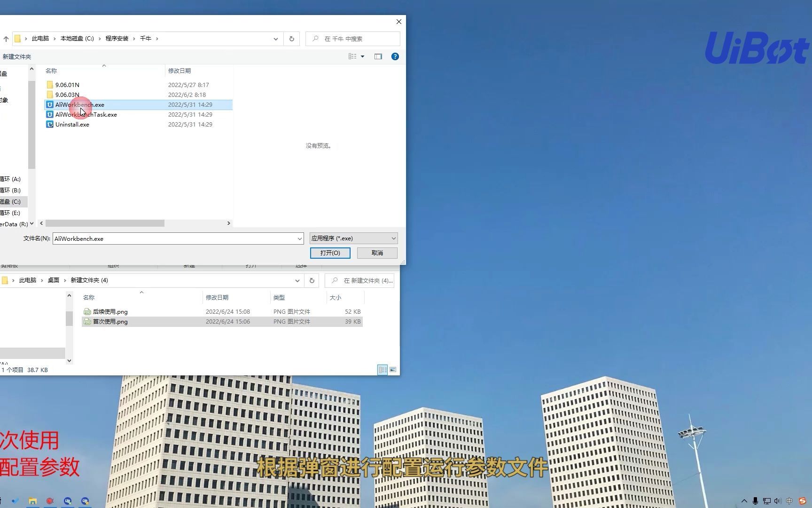Click 新建文件夹 (4) in Explorer breadcrumb
Screen dimensions: 812x508
pyautogui.click(x=89, y=280)
